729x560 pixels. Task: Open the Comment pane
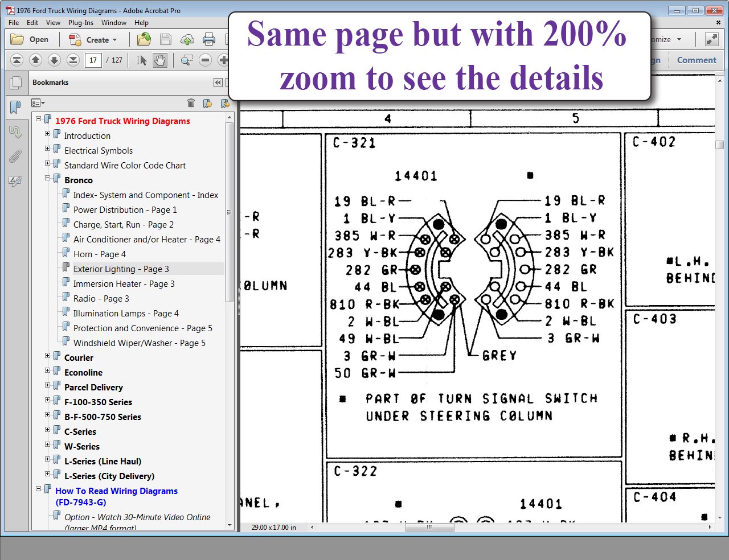point(696,60)
